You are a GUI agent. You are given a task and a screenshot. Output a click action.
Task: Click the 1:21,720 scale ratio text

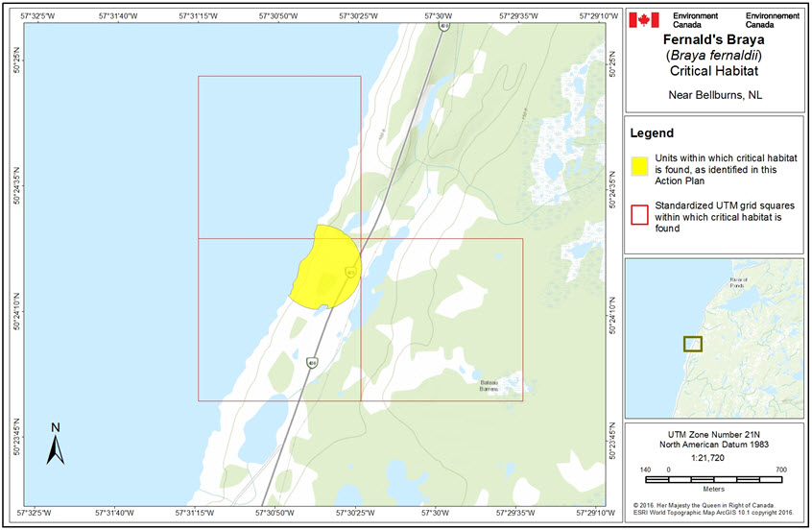[x=713, y=456]
